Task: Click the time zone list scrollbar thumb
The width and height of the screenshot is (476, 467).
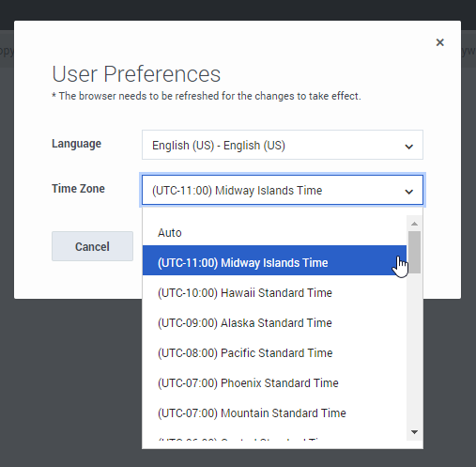Action: [414, 252]
